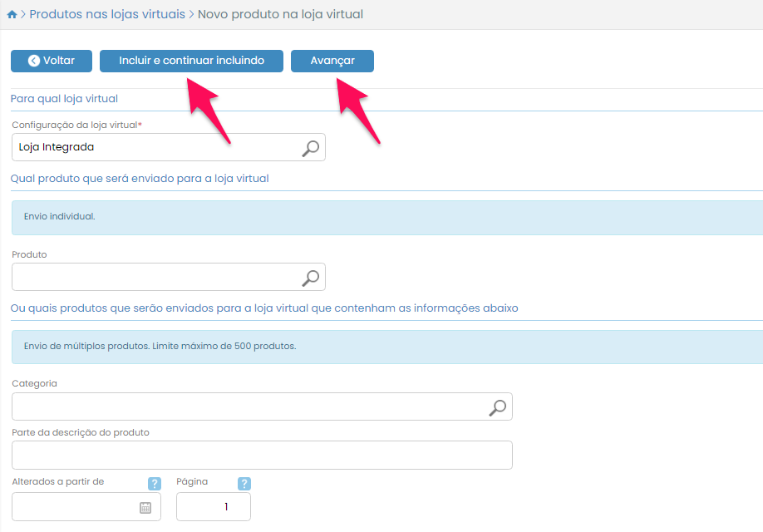This screenshot has width=763, height=532.
Task: Click the home icon in the breadcrumb
Action: click(12, 15)
